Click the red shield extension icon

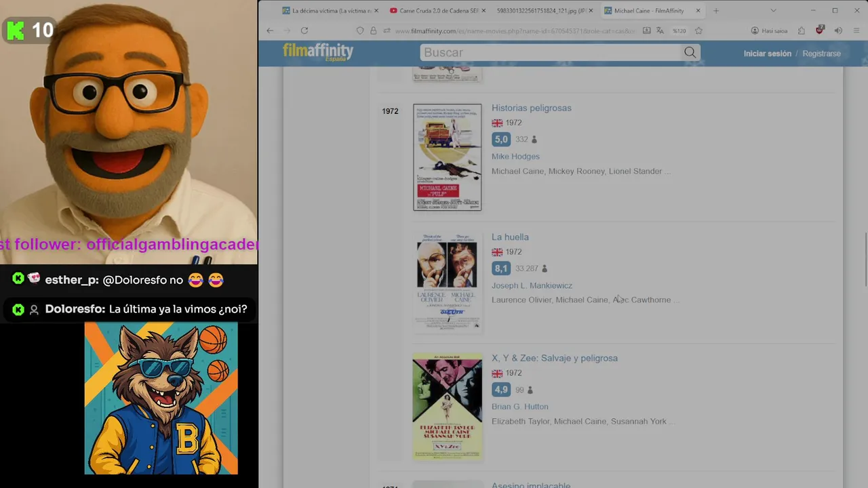coord(820,30)
